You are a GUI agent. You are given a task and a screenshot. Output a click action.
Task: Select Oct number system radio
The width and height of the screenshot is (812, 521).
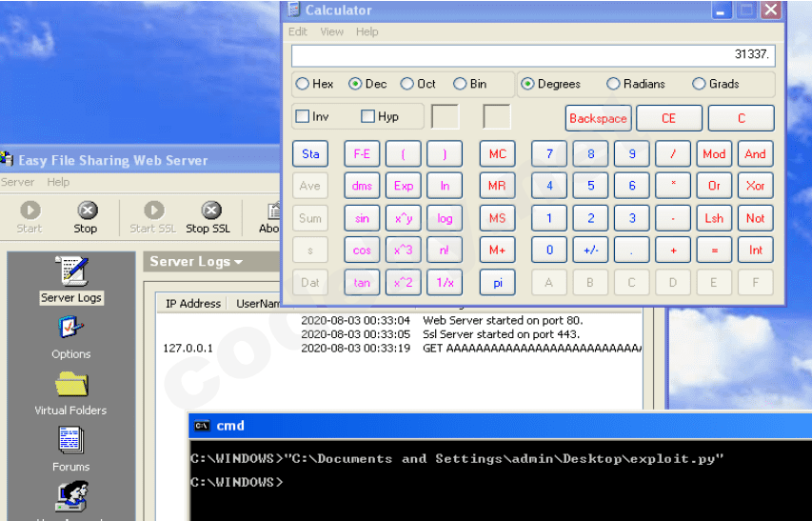(407, 84)
